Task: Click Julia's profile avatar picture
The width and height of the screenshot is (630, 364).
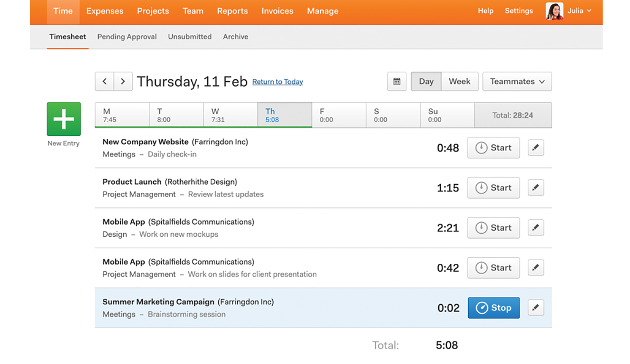Action: 554,11
